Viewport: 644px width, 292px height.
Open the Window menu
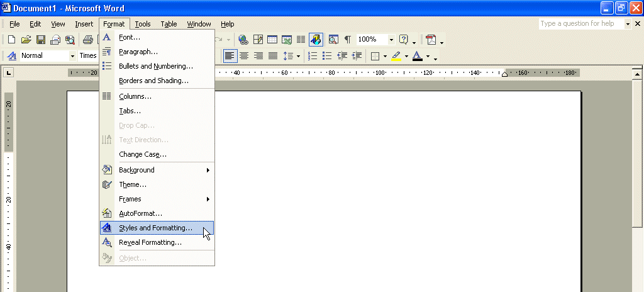pyautogui.click(x=199, y=24)
